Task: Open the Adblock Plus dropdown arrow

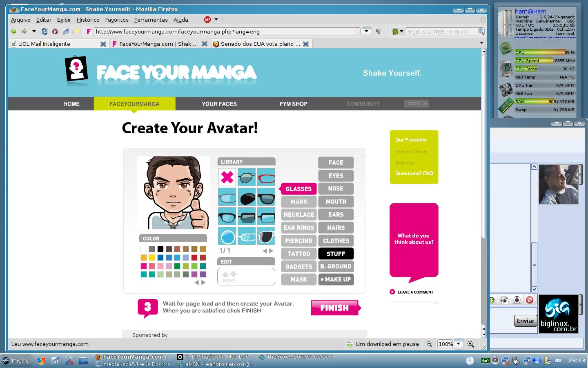Action: [x=216, y=20]
